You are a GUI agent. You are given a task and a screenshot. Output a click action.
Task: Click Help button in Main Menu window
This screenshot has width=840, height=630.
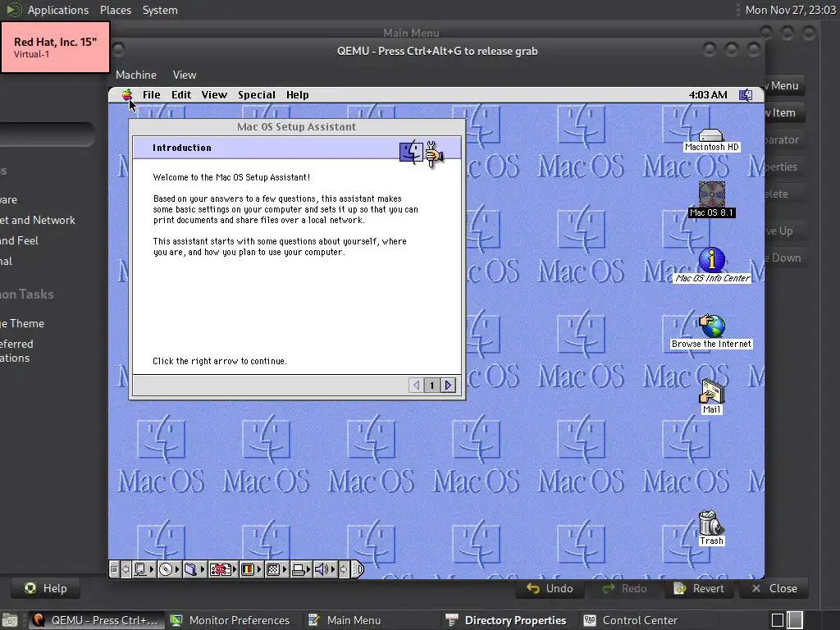click(x=46, y=588)
